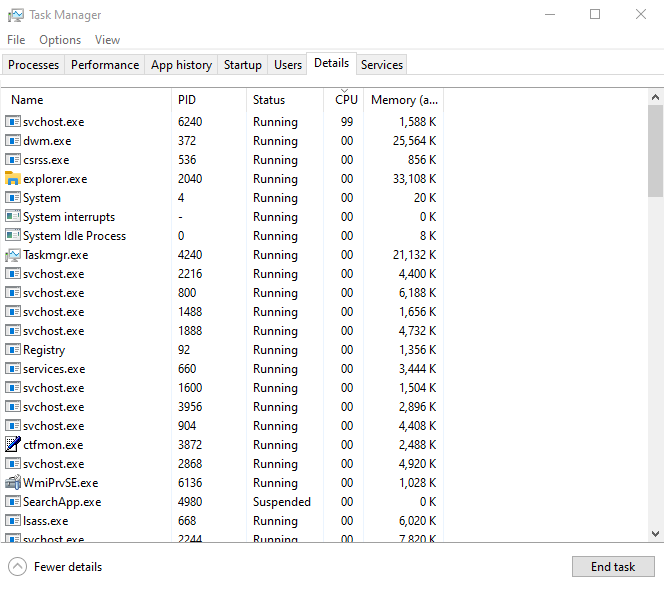Click the scrollbar up arrow
This screenshot has width=664, height=590.
click(655, 97)
